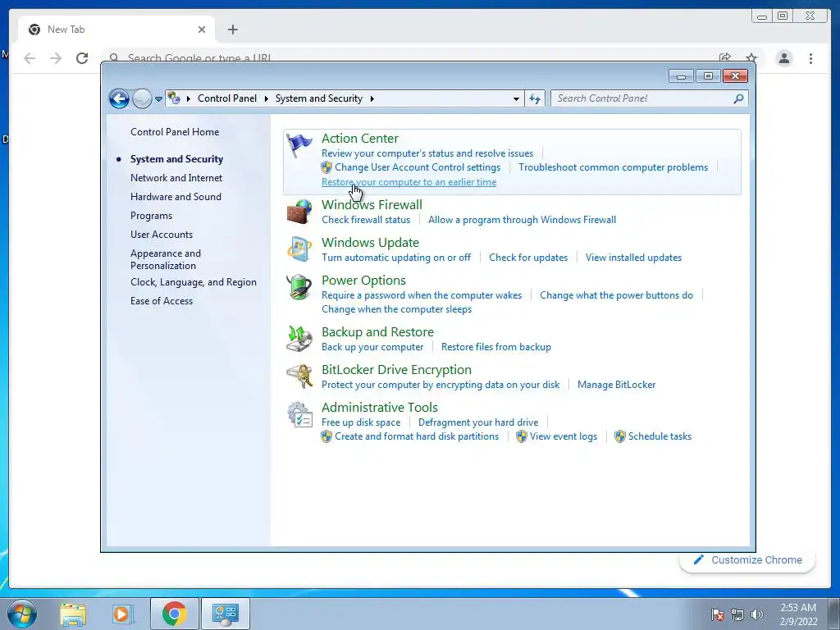Open the Ease of Access category
Screen dimensions: 840x630
pyautogui.click(x=162, y=300)
